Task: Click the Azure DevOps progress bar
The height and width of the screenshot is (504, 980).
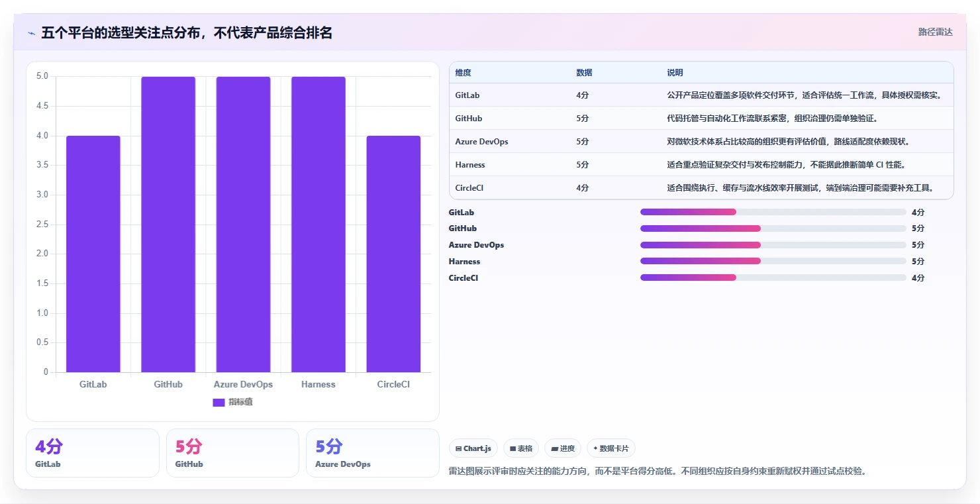Action: [x=773, y=245]
